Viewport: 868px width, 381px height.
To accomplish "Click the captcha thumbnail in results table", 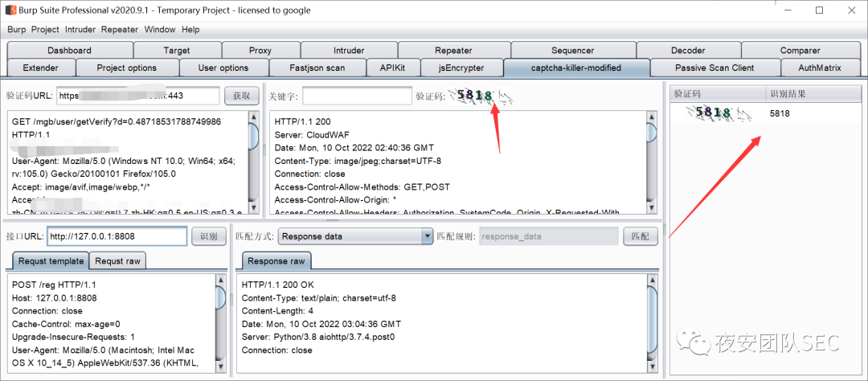I will click(718, 113).
